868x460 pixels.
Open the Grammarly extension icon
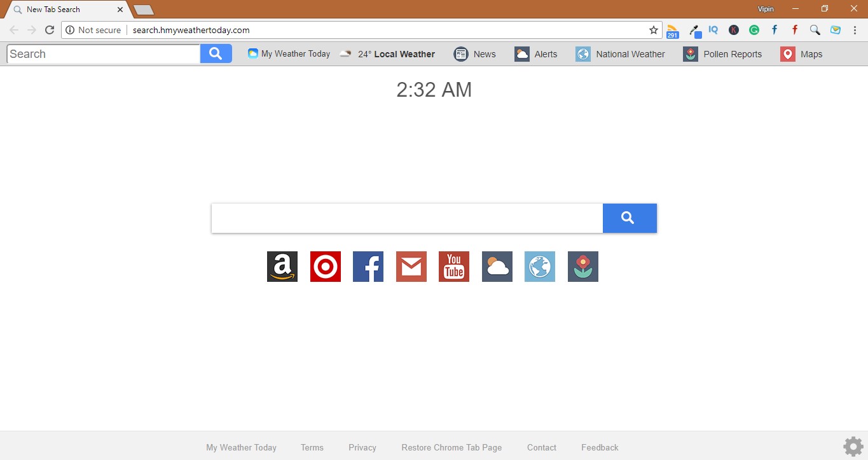click(x=754, y=30)
